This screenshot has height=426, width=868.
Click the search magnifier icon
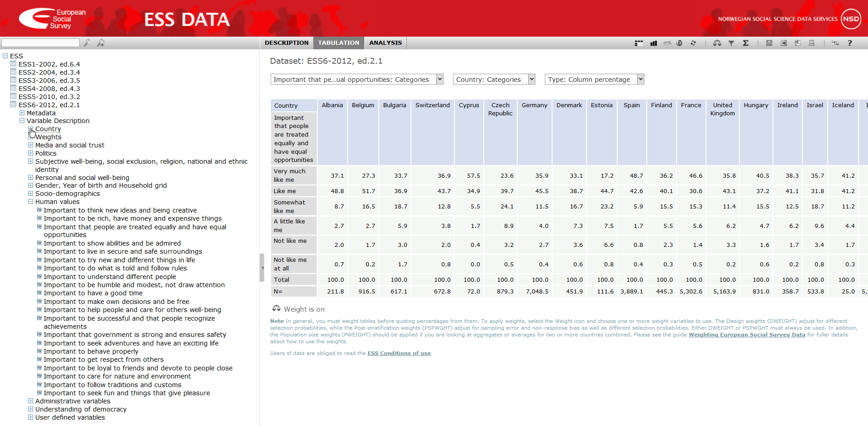87,43
